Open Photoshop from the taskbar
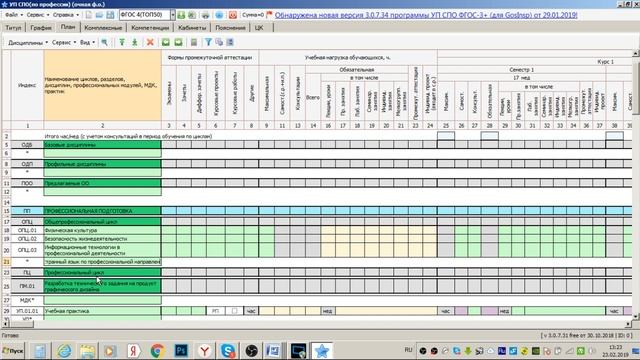This screenshot has width=640, height=360. pyautogui.click(x=181, y=350)
